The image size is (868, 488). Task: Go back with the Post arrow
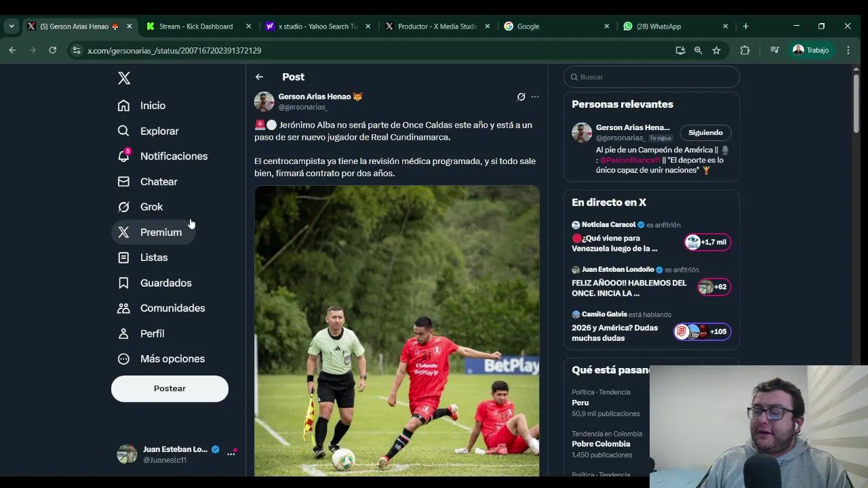click(x=259, y=77)
